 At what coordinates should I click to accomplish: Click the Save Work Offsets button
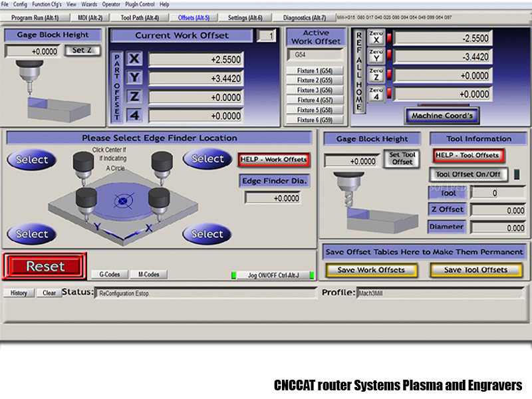point(371,270)
